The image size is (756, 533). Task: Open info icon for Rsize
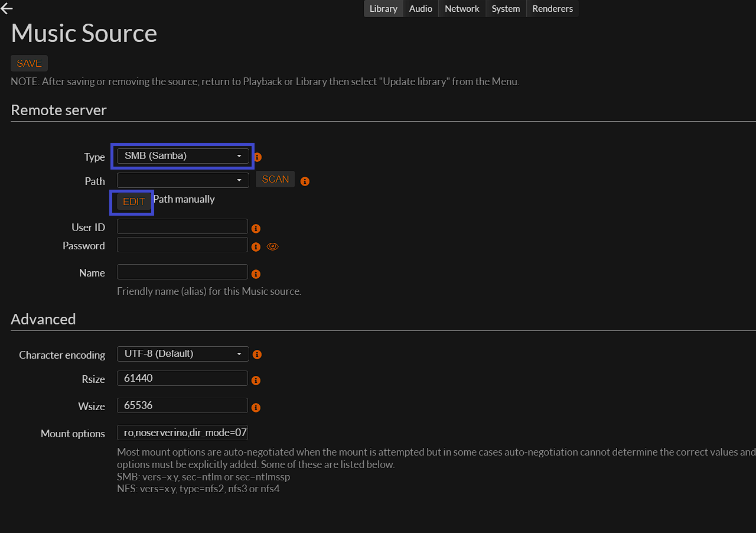pyautogui.click(x=256, y=381)
